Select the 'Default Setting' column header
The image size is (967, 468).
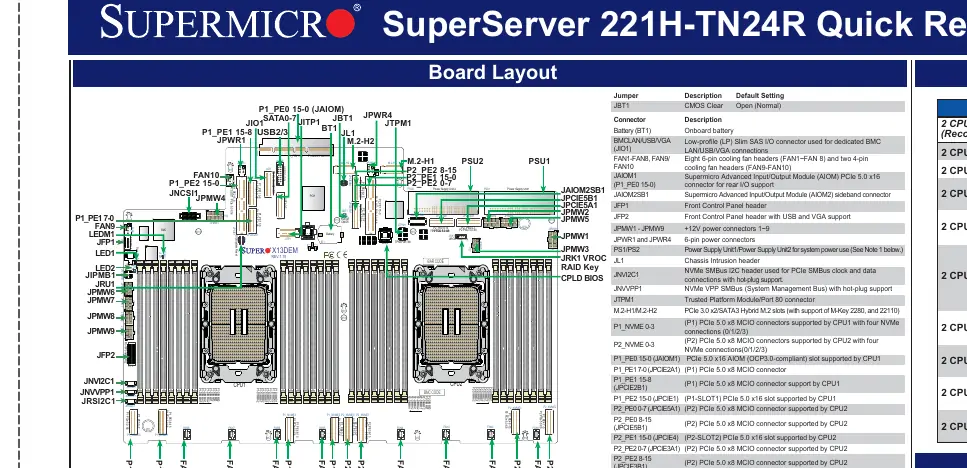pyautogui.click(x=760, y=96)
